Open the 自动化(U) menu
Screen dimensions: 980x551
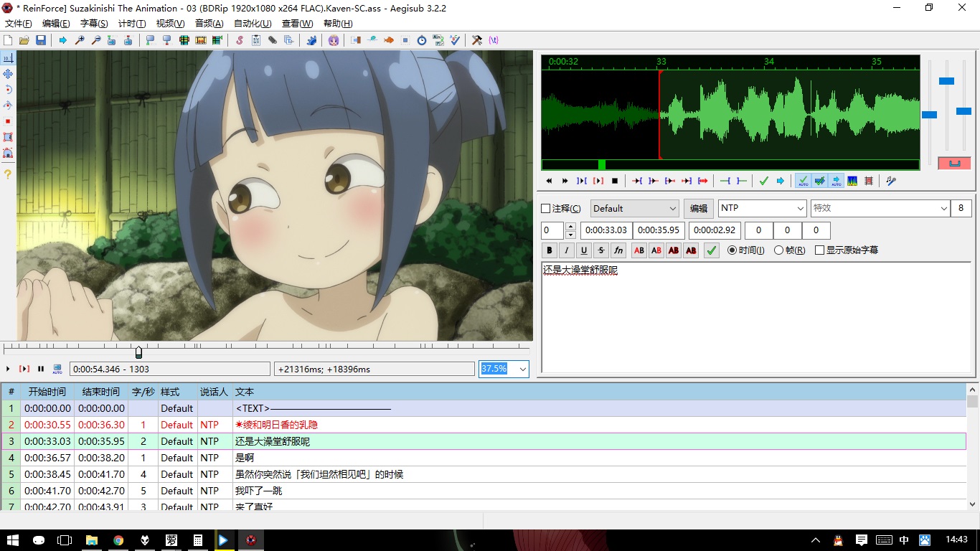[253, 24]
